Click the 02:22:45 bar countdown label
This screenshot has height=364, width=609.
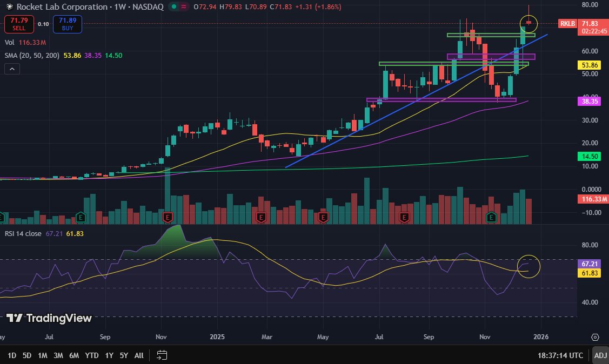(x=594, y=31)
